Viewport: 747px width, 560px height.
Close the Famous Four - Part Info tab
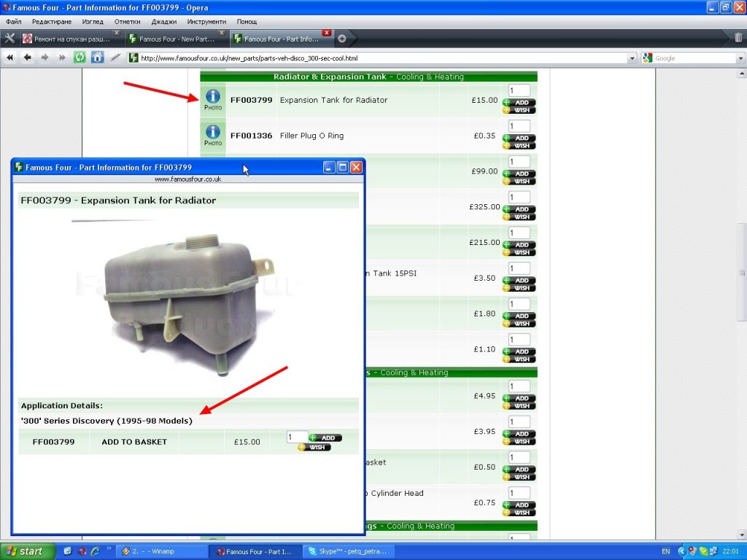(x=326, y=33)
